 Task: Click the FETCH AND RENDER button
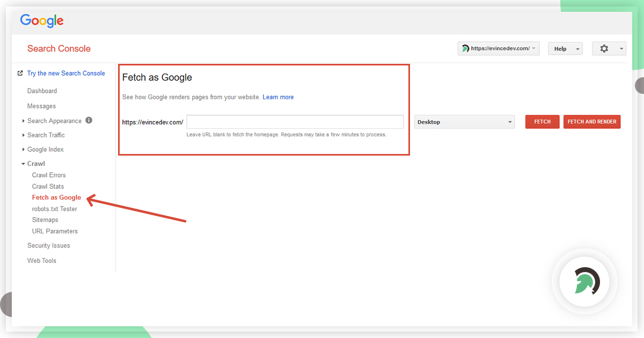click(x=591, y=122)
